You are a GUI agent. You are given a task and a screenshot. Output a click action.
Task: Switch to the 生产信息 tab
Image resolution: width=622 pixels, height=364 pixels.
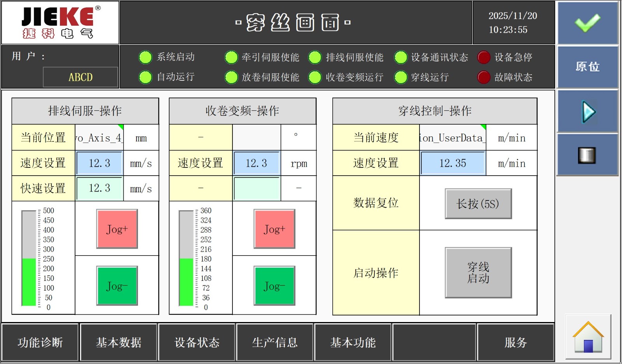275,342
